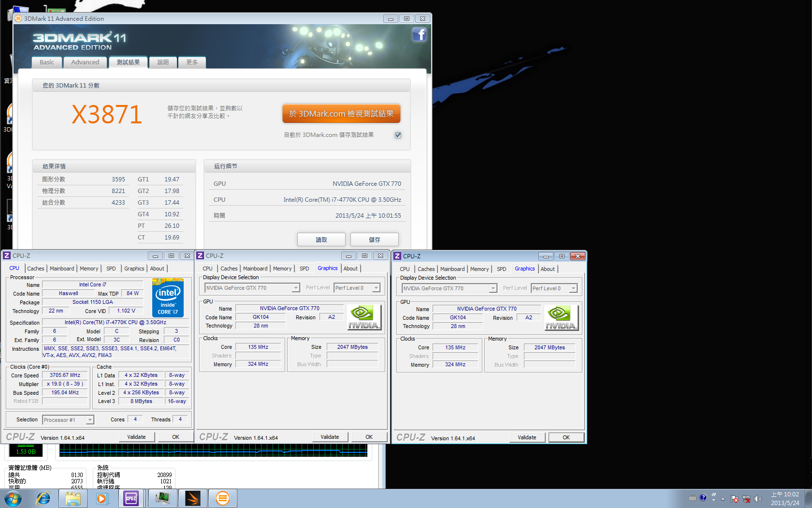
Task: Toggle auto-save results to 3DMark.com checkbox
Action: (x=398, y=135)
